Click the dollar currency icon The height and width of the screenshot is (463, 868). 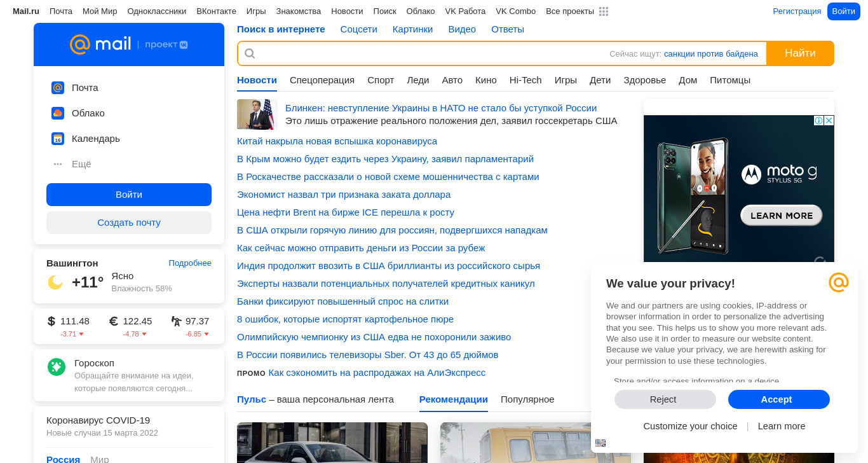[x=51, y=321]
